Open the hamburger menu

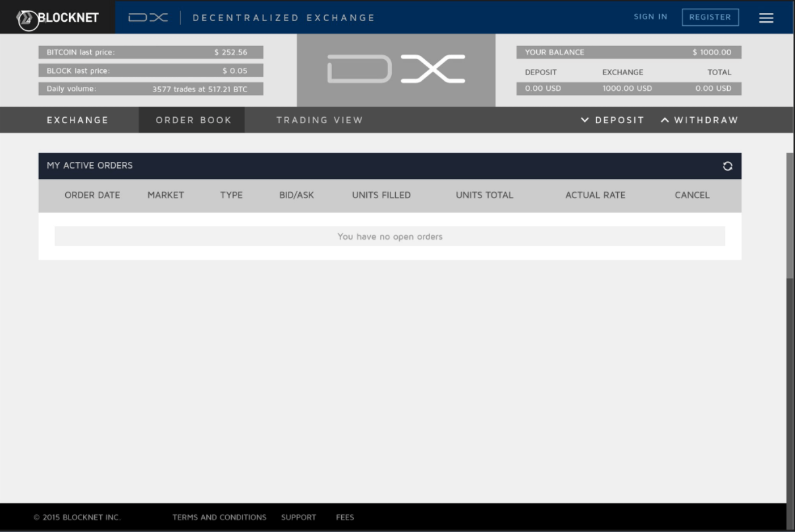[x=766, y=18]
